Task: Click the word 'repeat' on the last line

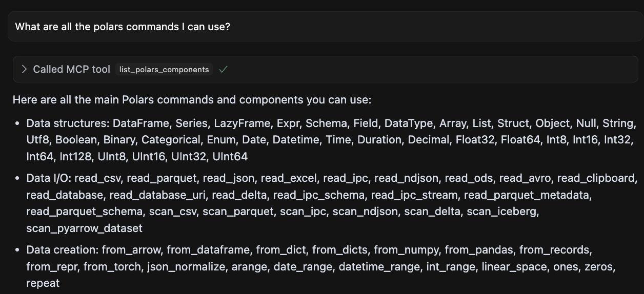Action: pos(43,283)
